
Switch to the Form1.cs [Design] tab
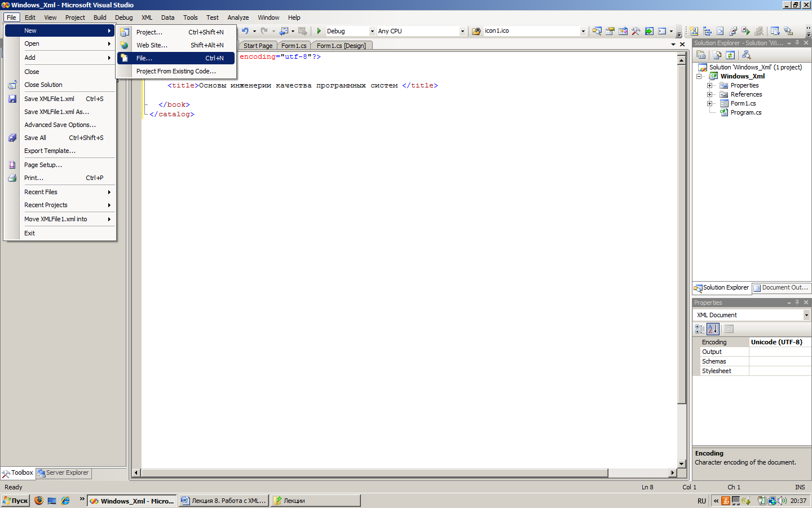(x=341, y=46)
